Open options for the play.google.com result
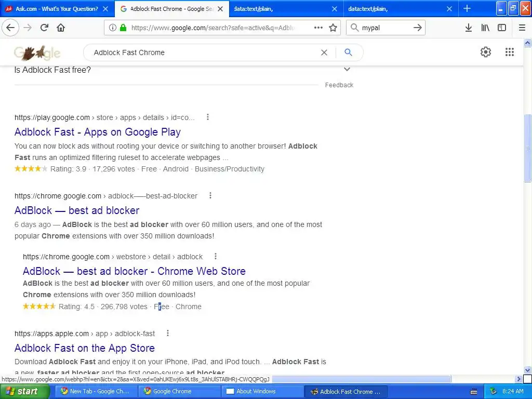Screen dimensions: 532x399 [x=208, y=117]
